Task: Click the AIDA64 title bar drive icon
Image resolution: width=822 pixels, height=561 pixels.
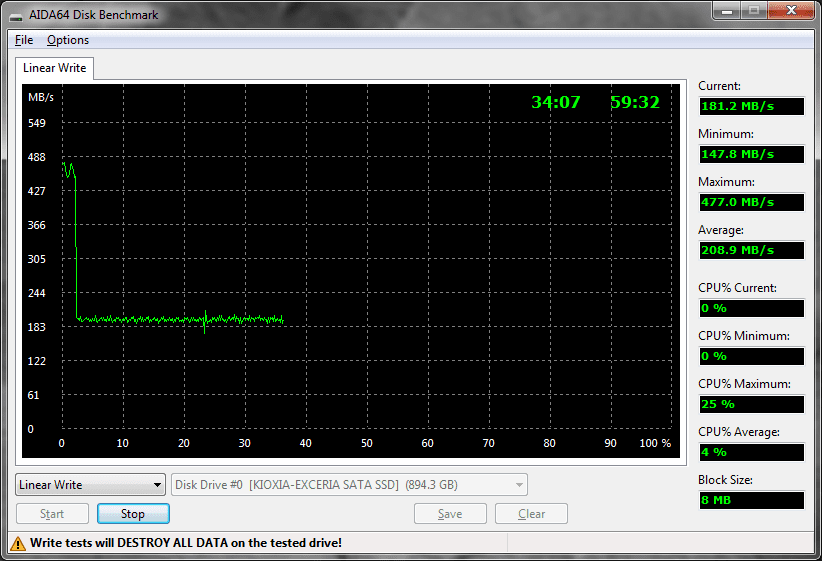Action: click(x=16, y=16)
